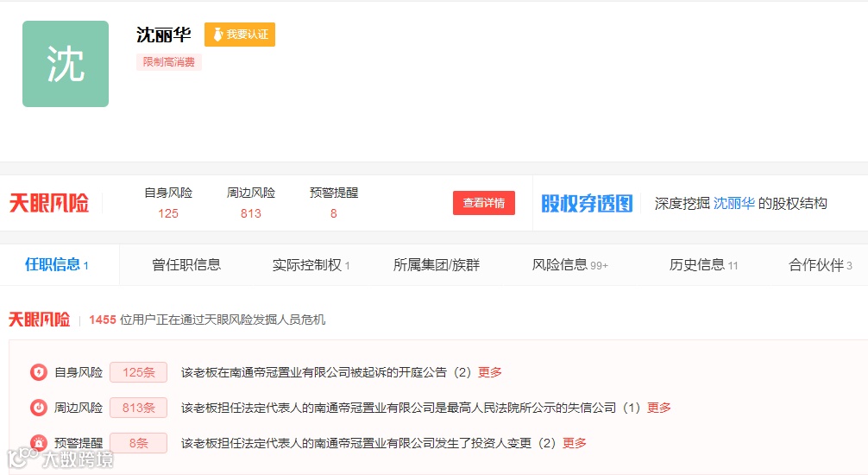Click the 失信公司 risk description text
This screenshot has width=868, height=475.
411,408
